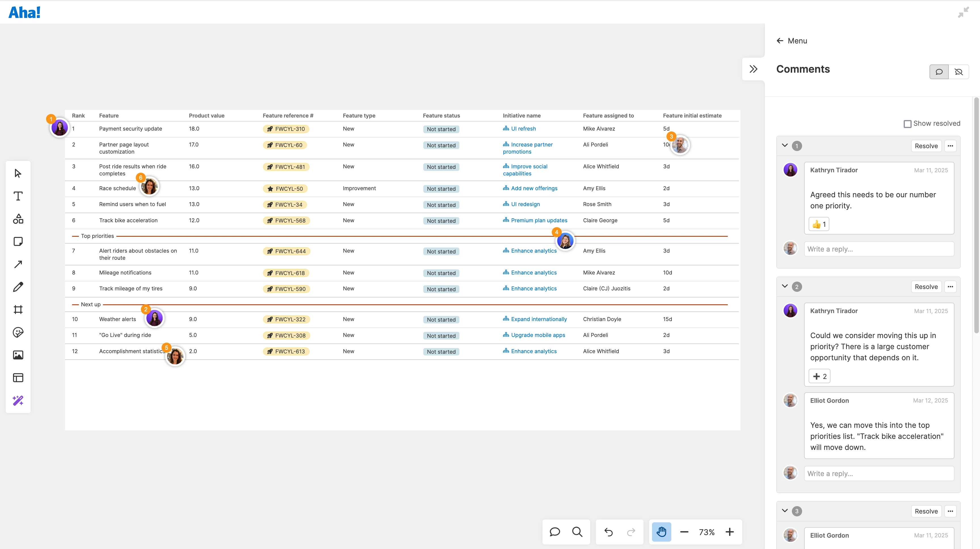Open the AI magic wand tool
980x549 pixels.
click(18, 401)
